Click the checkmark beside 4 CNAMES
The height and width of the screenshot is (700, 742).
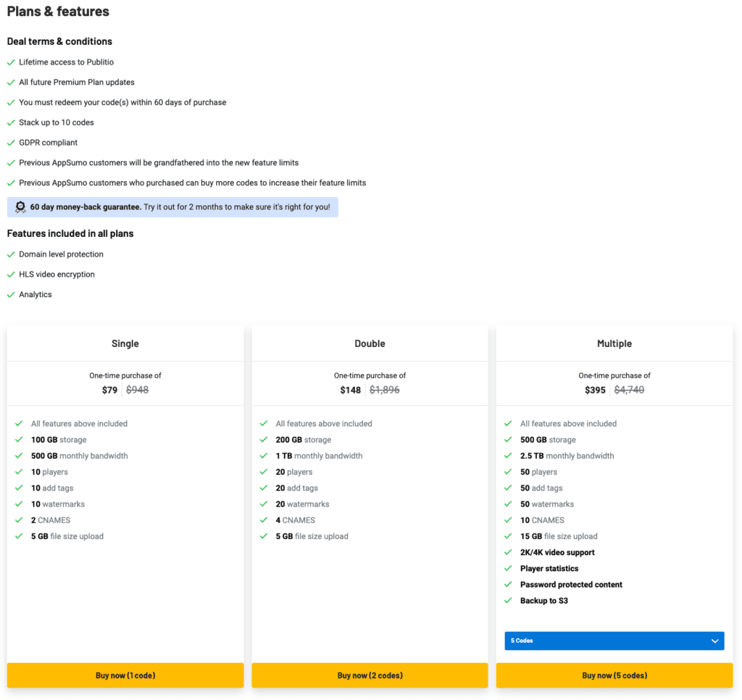264,520
